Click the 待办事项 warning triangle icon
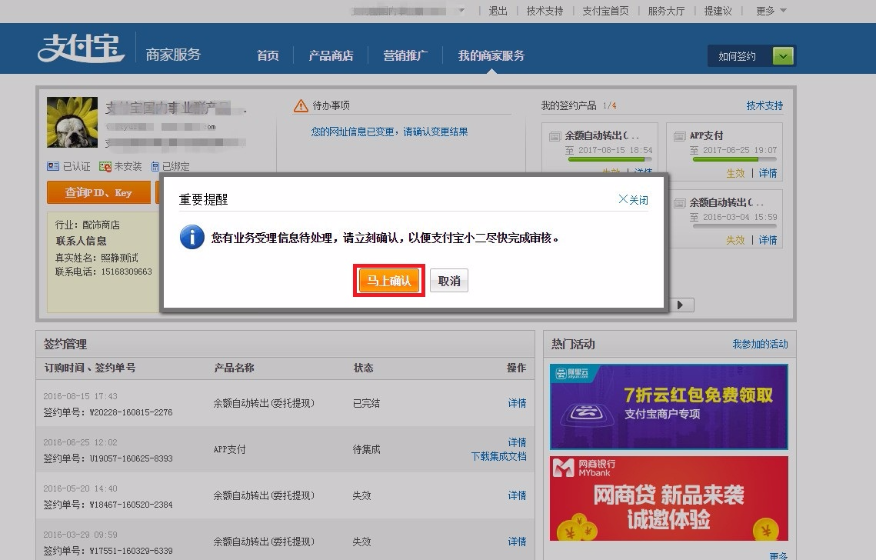This screenshot has width=876, height=560. coord(301,106)
